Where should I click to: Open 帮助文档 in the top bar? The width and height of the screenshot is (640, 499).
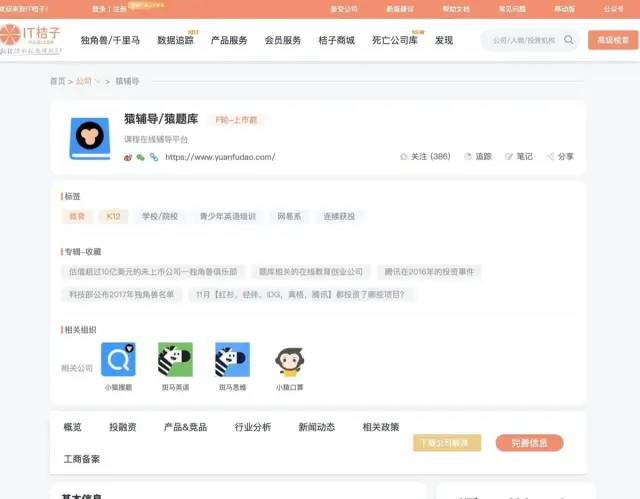pos(456,9)
